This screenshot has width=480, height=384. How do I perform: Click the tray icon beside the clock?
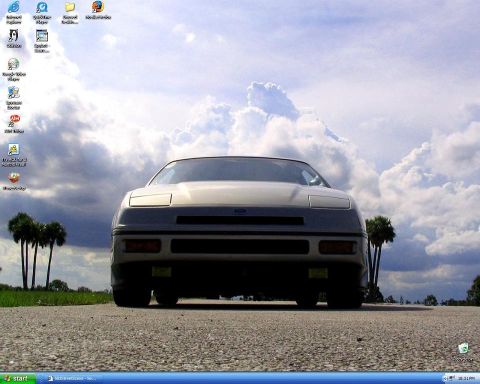coord(452,379)
